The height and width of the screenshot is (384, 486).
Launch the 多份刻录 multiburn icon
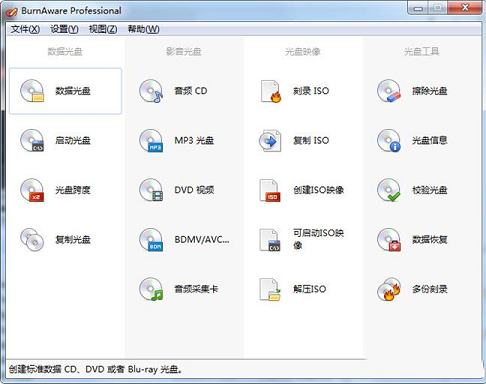[389, 289]
